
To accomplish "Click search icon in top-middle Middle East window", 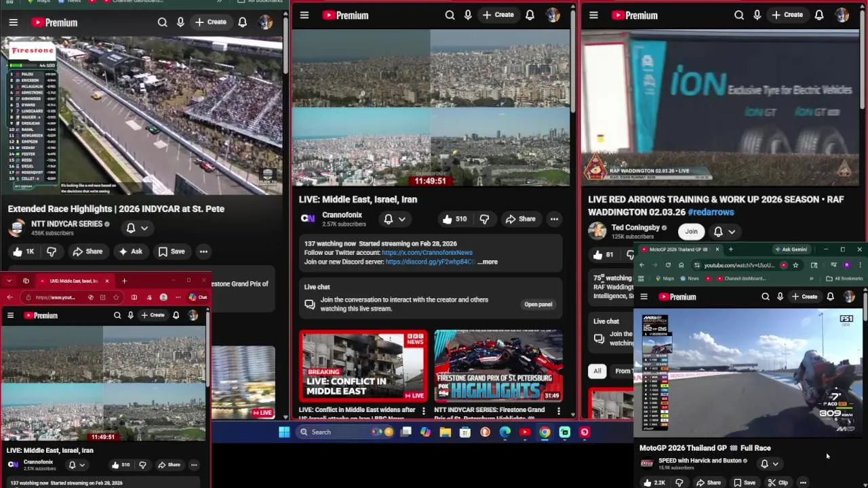I will (x=450, y=15).
